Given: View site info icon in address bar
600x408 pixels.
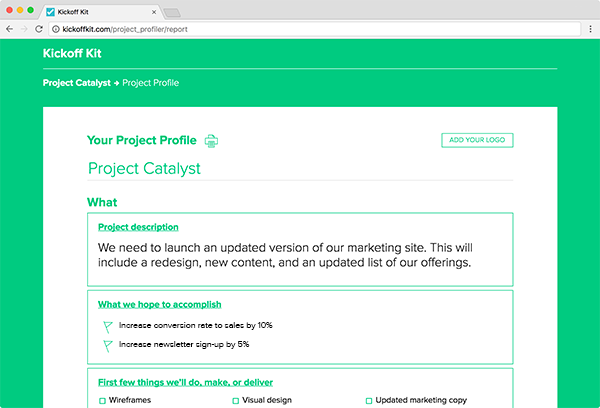Looking at the screenshot, I should pyautogui.click(x=56, y=29).
